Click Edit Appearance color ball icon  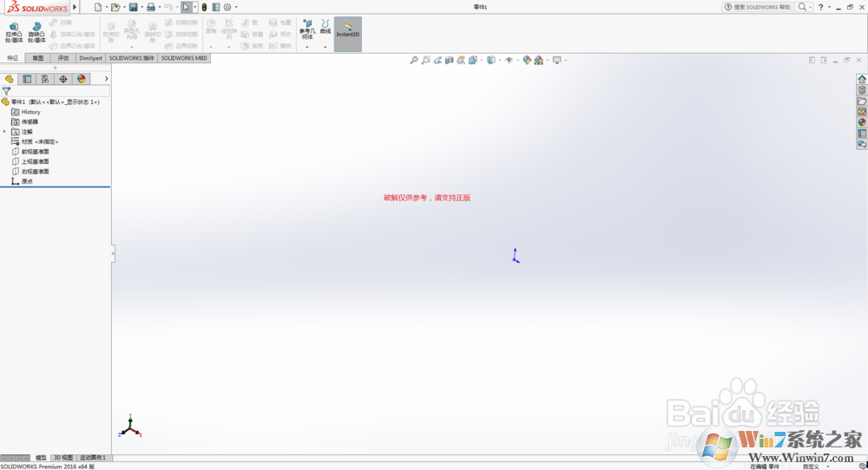click(527, 61)
